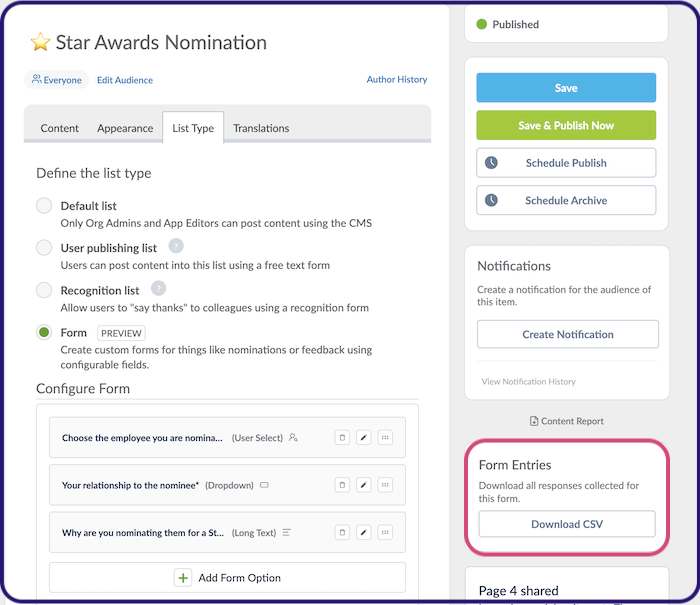Click the '(Dropdown)' field type text
700x605 pixels.
coord(229,485)
